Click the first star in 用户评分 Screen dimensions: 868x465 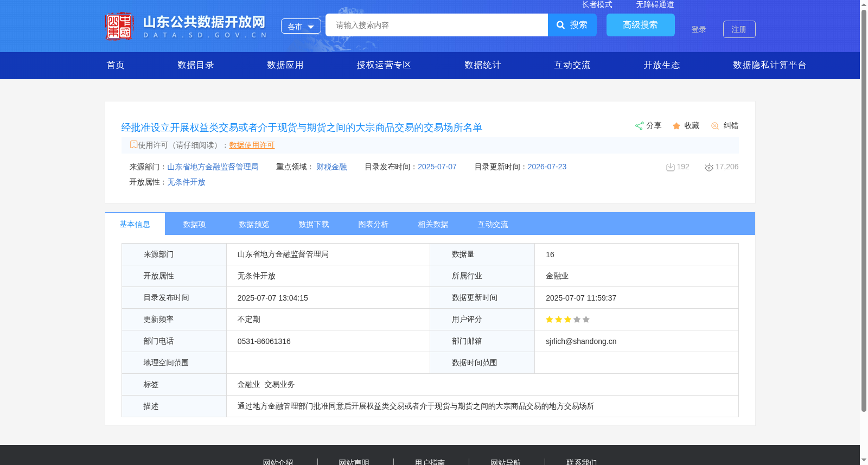(x=550, y=320)
